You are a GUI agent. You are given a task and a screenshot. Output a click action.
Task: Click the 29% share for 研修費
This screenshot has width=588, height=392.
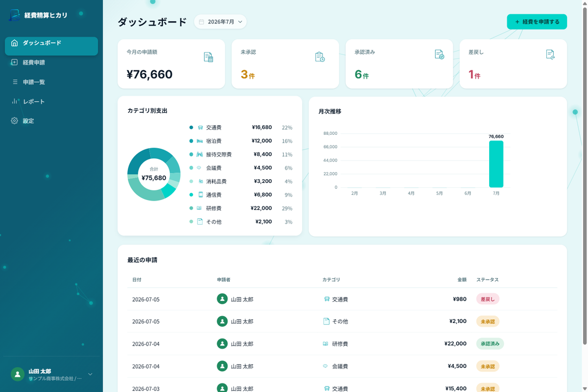click(x=287, y=209)
